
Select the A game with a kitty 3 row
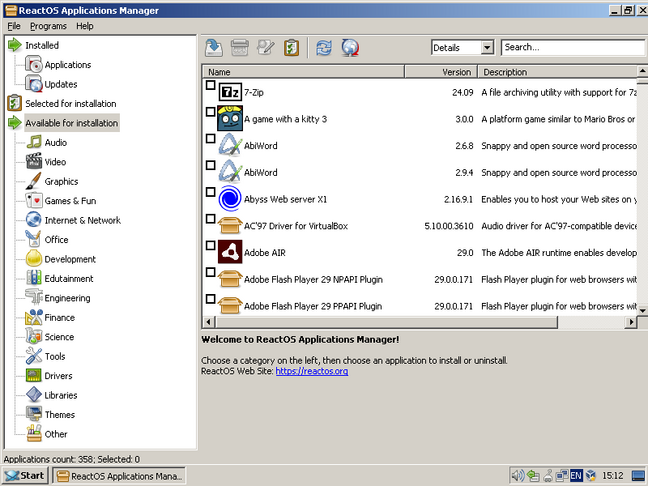click(420, 119)
